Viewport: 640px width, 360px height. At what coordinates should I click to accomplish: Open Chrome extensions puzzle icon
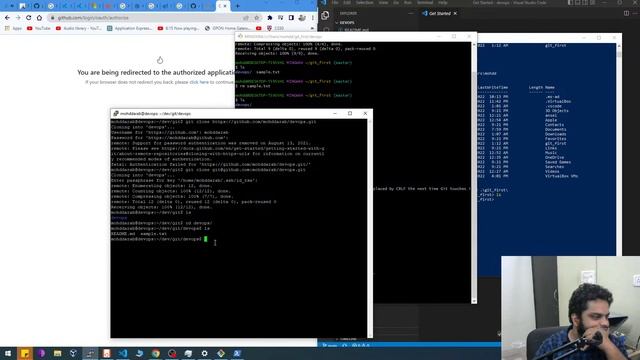[270, 18]
